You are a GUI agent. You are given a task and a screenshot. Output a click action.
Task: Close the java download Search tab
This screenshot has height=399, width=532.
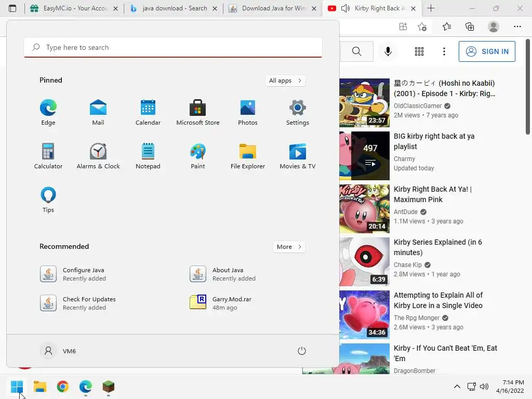(x=215, y=8)
